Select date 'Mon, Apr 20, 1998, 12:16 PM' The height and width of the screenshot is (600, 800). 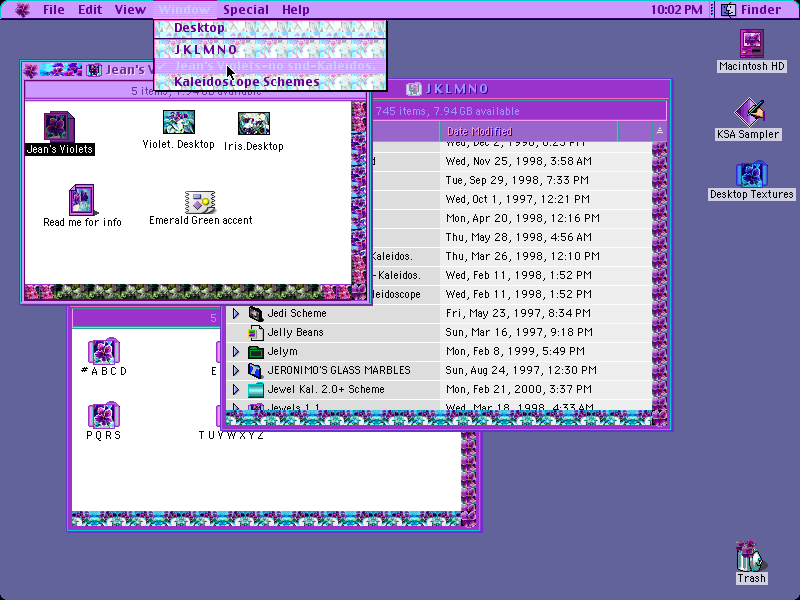point(522,218)
